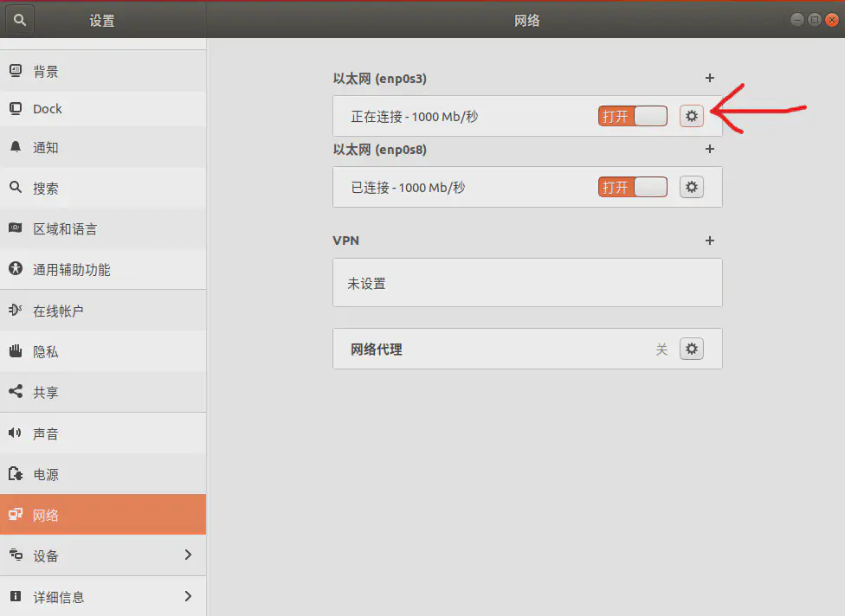Add a new VPN connection
This screenshot has height=616, width=845.
[710, 241]
